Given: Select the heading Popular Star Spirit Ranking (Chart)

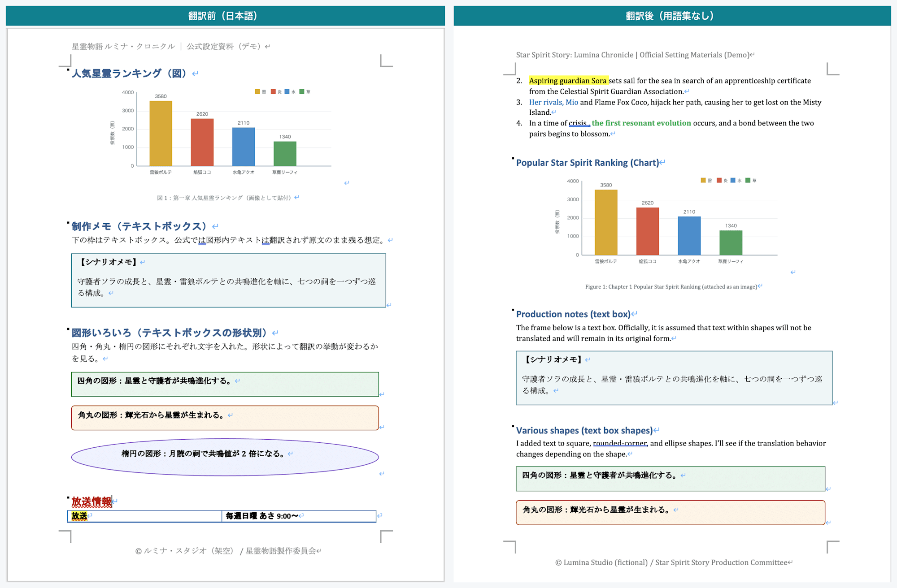Looking at the screenshot, I should click(588, 163).
